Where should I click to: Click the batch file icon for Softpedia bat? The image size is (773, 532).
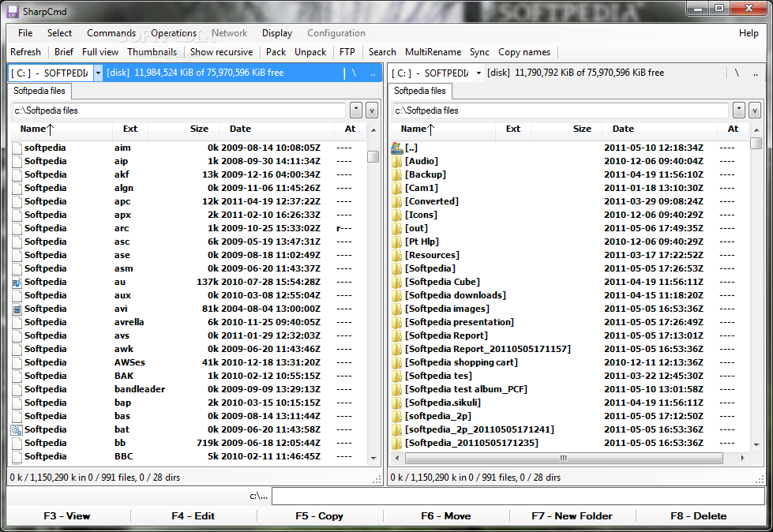tap(17, 429)
